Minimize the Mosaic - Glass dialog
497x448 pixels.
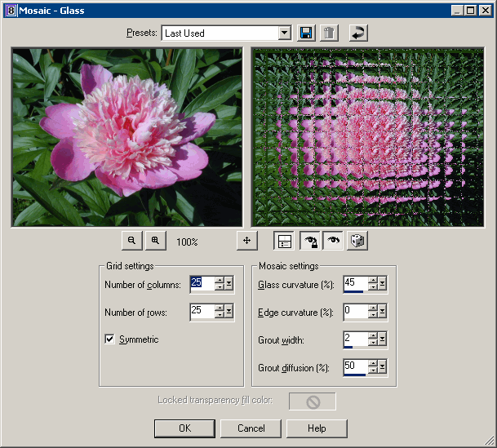[x=457, y=11]
